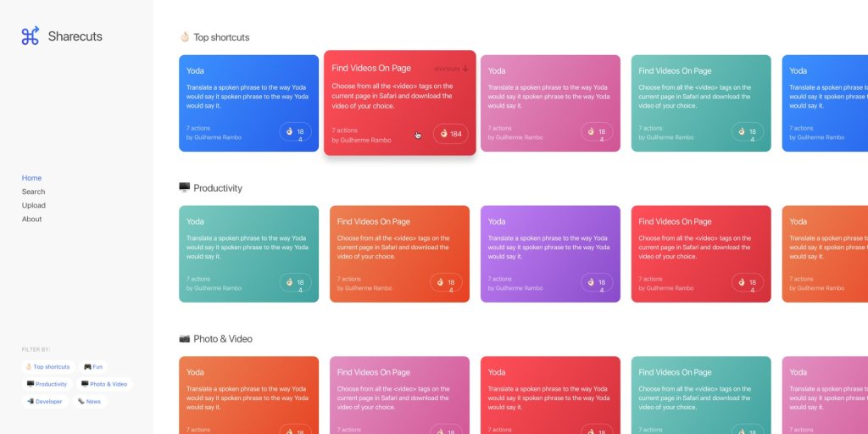Open teal Find Videos On Page title, Photo & Video
The width and height of the screenshot is (868, 434).
point(675,372)
